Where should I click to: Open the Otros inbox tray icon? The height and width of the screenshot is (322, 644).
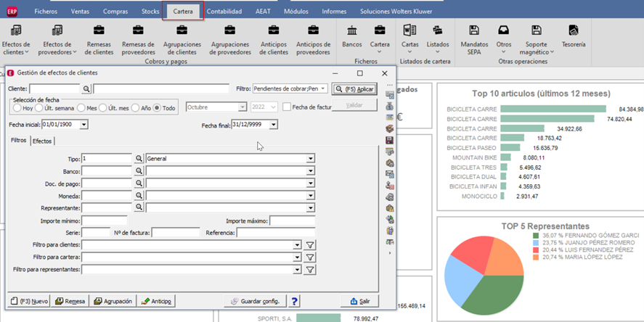coord(504,30)
